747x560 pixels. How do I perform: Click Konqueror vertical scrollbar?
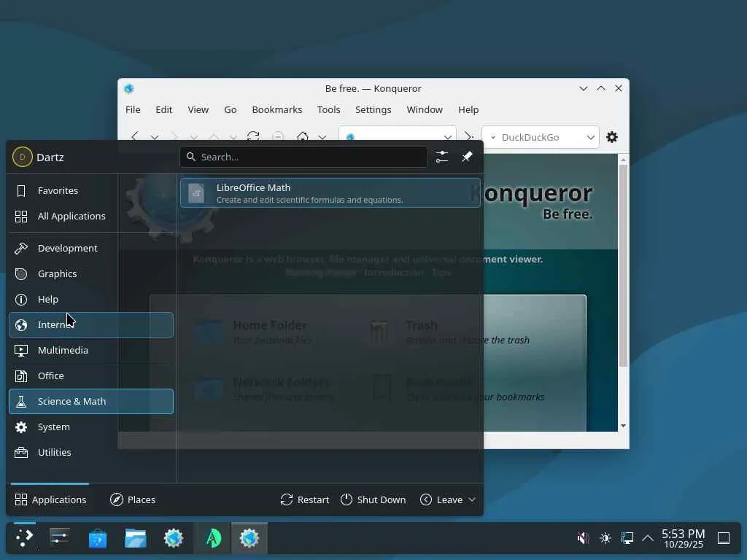point(623,267)
